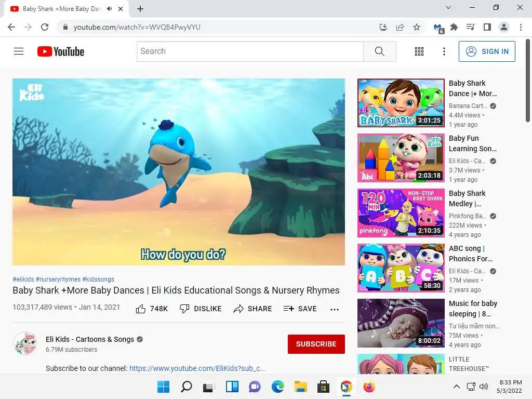
Task: Click the Eli Kids channel avatar
Action: click(25, 344)
